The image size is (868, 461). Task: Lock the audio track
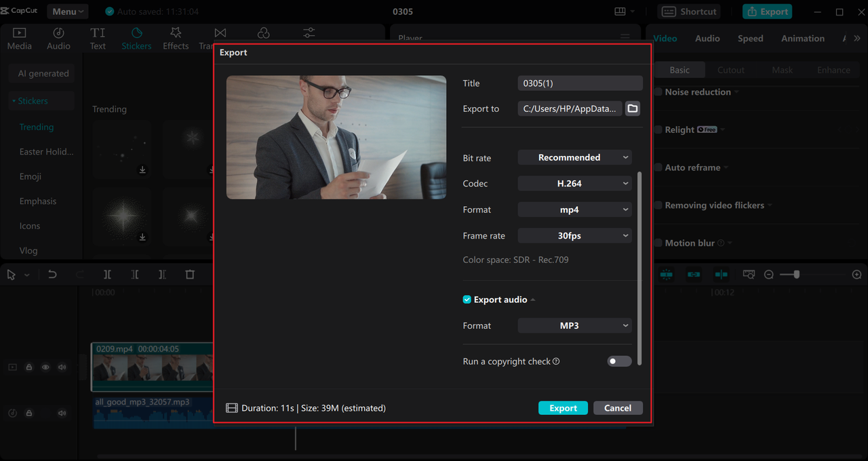click(29, 413)
